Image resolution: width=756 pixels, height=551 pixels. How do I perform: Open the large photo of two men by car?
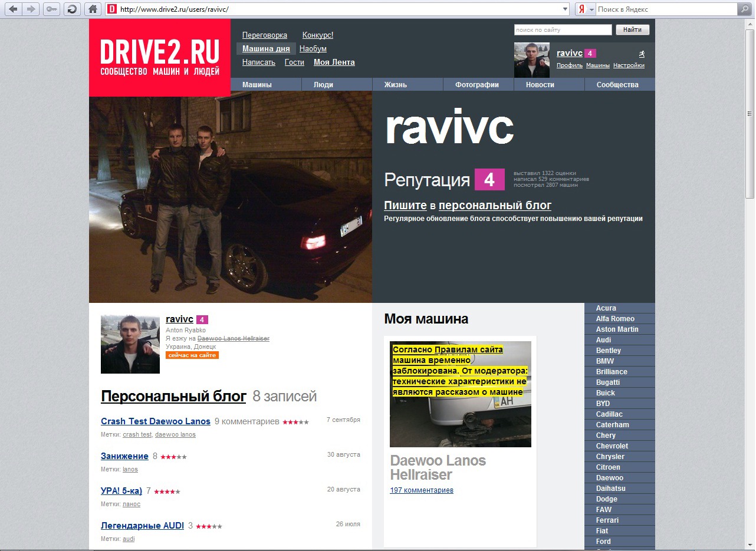(231, 197)
